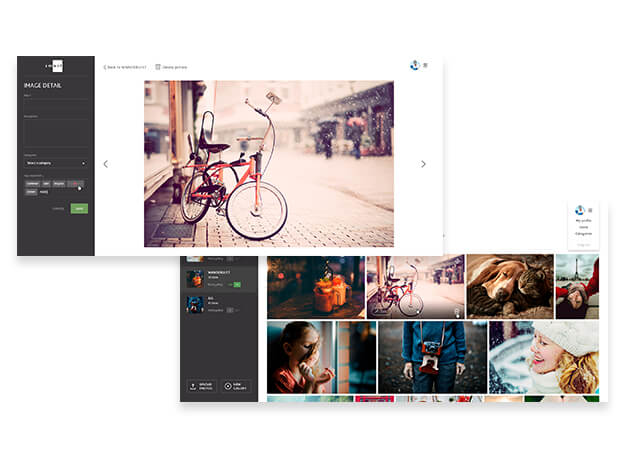Toggle the first keyword tag in the list
624x458 pixels.
pos(32,183)
